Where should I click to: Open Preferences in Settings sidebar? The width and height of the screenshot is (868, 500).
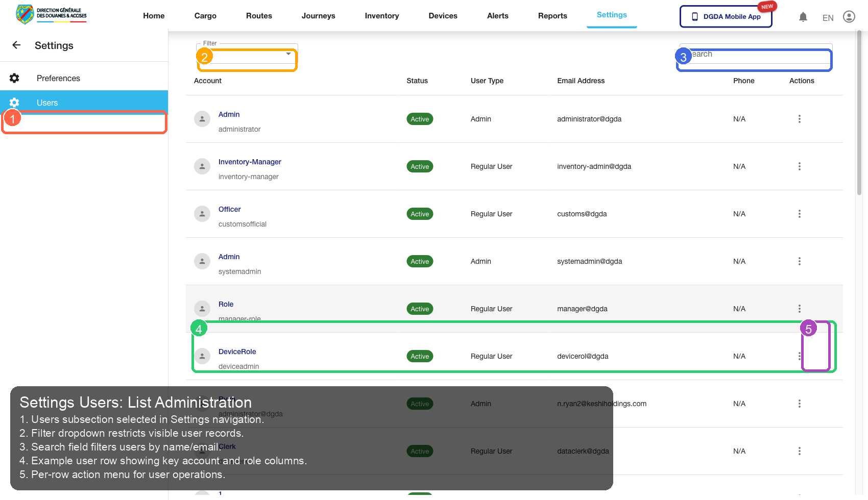click(x=58, y=78)
